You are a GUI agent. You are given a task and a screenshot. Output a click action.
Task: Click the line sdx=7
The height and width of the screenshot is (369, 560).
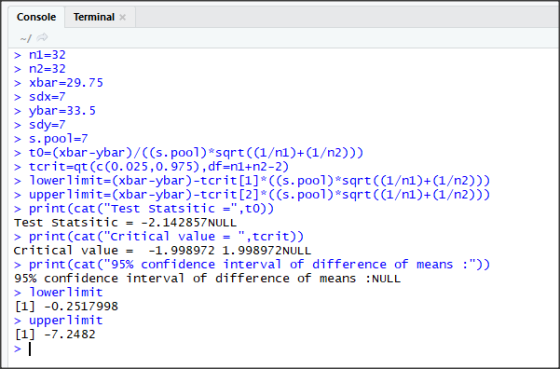47,97
